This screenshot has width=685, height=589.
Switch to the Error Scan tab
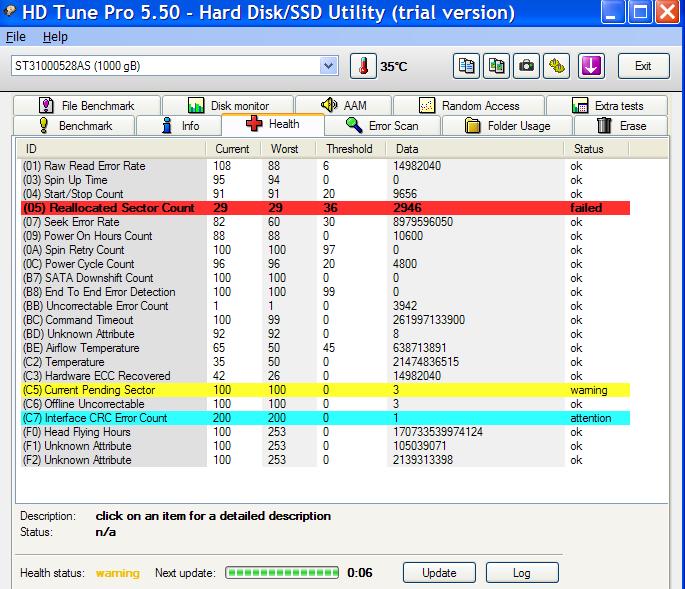pos(382,125)
